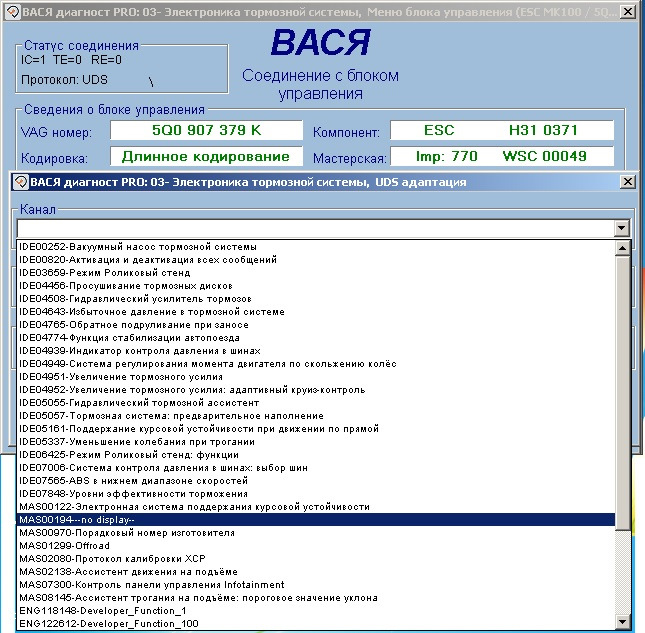Click Мастерская field Imp: 770 WSC 00049
The image size is (645, 633).
click(502, 156)
